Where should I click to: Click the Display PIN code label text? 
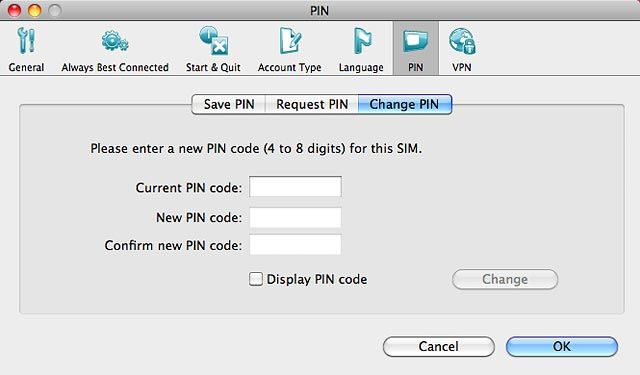(317, 280)
